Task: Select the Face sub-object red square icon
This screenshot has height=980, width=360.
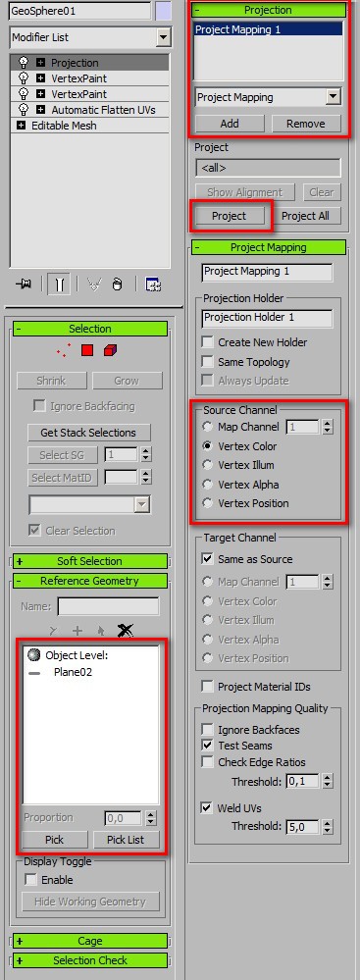Action: [87, 350]
